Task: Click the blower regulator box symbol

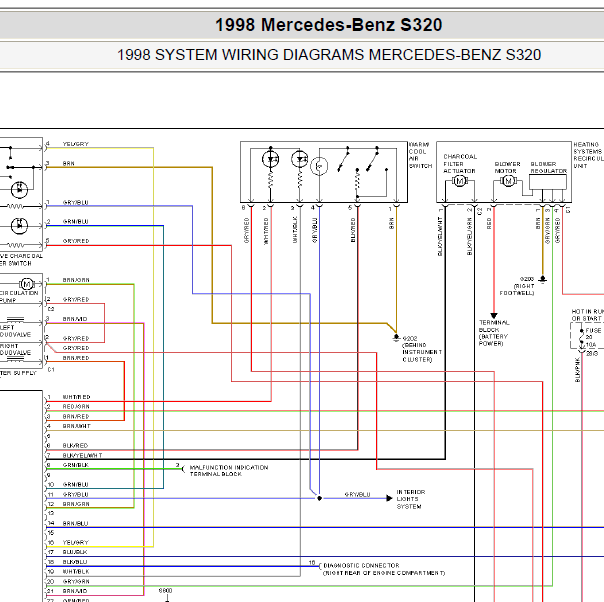Action: (x=548, y=182)
